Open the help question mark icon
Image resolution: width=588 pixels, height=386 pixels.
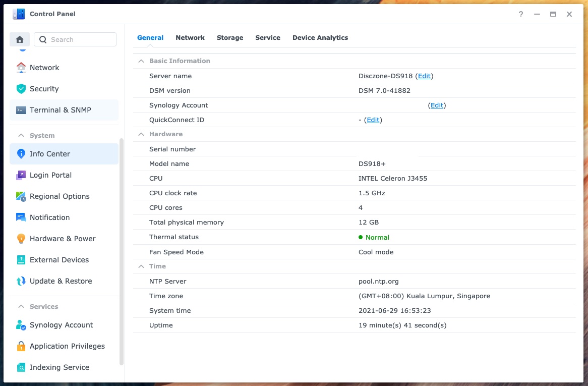(521, 14)
